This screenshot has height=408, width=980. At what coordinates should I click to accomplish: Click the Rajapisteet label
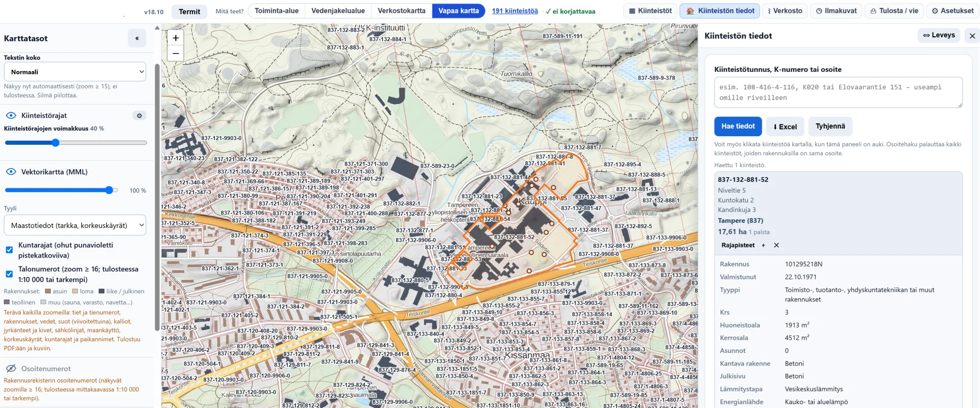tap(738, 245)
